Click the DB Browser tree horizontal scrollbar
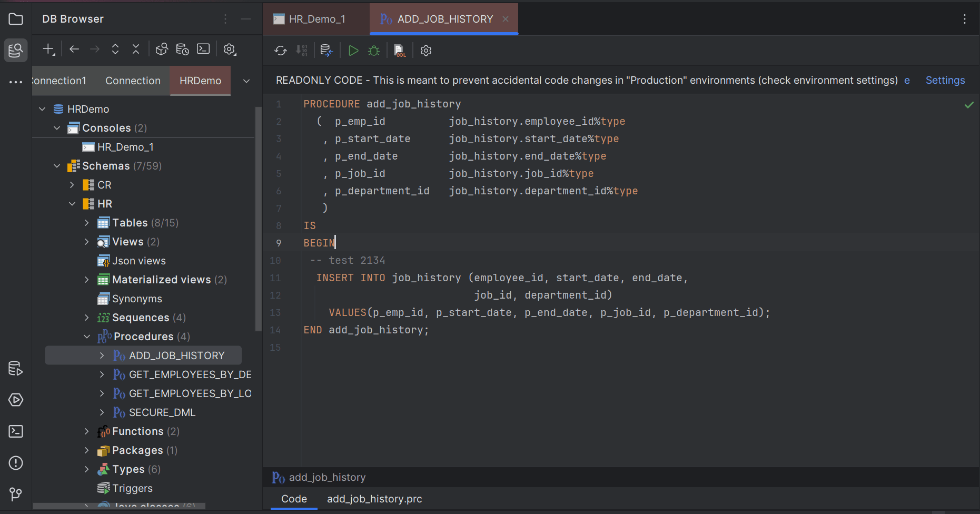Screen dimensions: 980x514 [x=119, y=506]
